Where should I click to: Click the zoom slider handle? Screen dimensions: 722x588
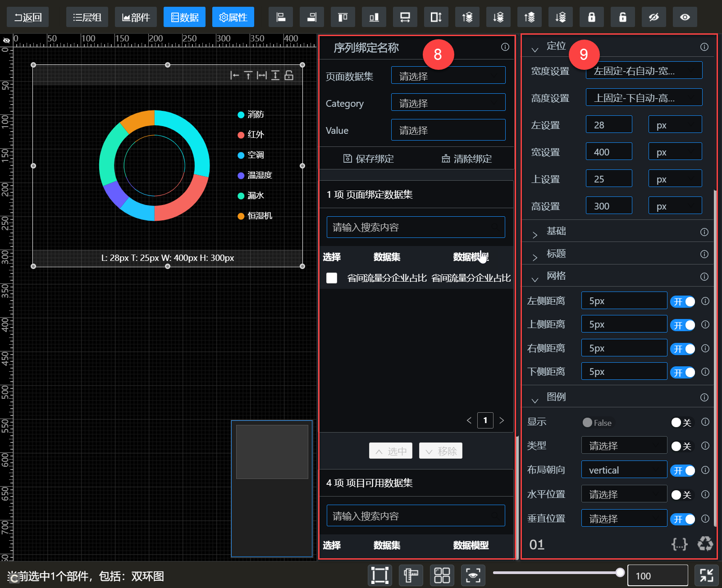click(620, 572)
